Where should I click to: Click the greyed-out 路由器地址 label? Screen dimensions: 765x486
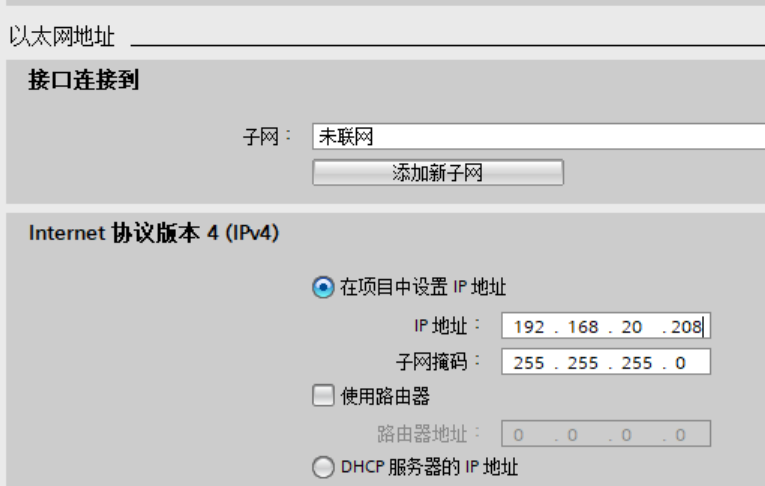422,434
